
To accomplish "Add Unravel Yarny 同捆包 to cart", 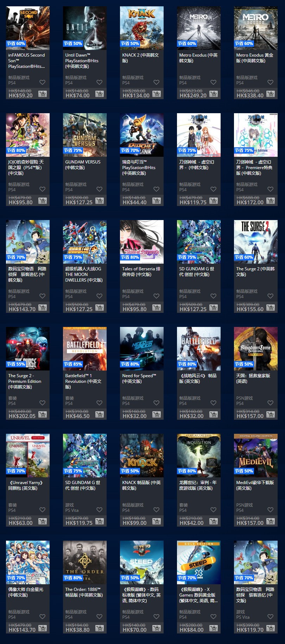I will pos(43,521).
